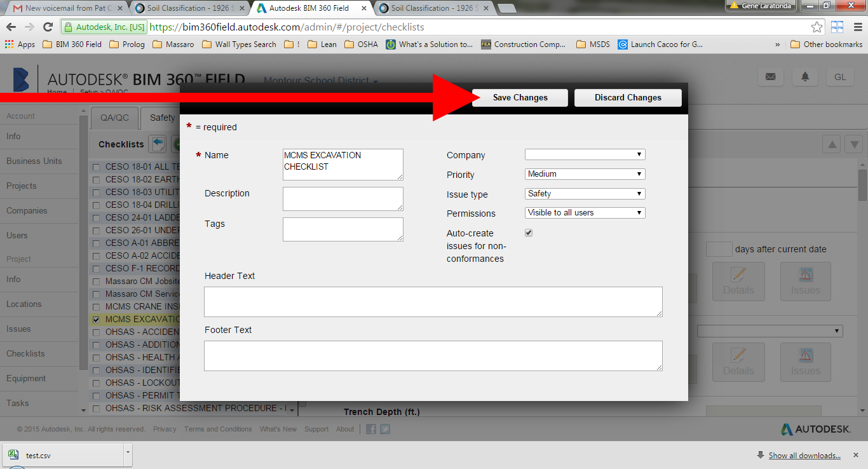The image size is (868, 469).
Task: Uncheck the MCMS EXCAVATION checklist
Action: pos(95,319)
